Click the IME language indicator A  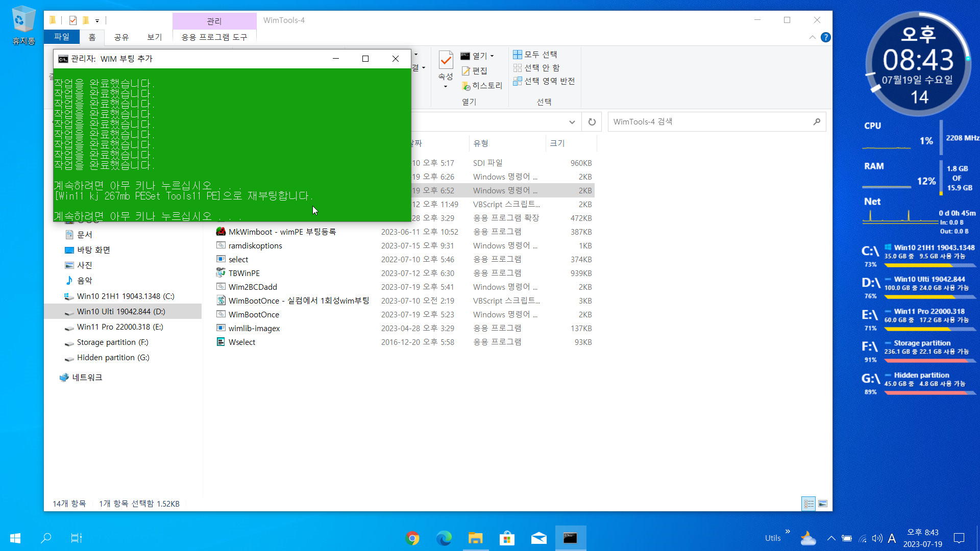[892, 538]
